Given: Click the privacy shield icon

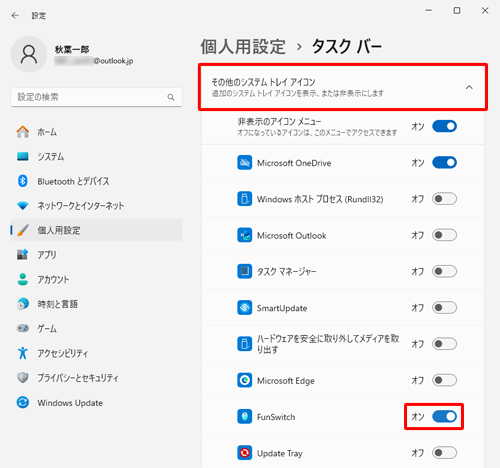Looking at the screenshot, I should pos(23,378).
